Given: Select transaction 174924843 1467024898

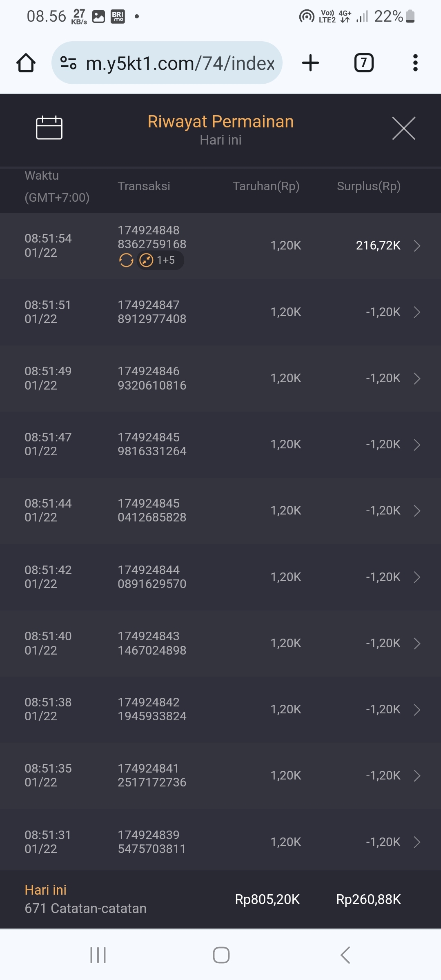Looking at the screenshot, I should pyautogui.click(x=152, y=643).
